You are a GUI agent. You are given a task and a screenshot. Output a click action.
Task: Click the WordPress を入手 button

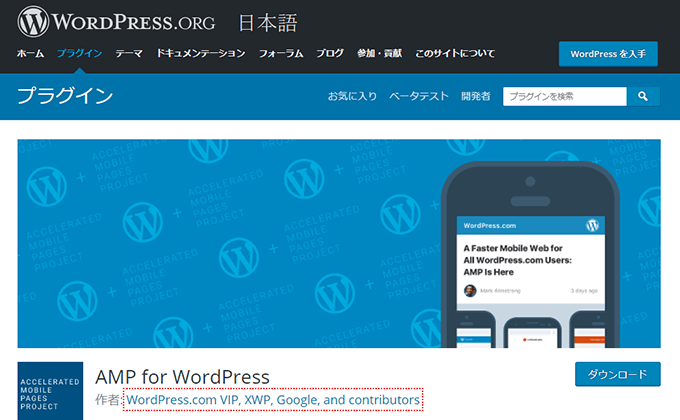point(608,54)
